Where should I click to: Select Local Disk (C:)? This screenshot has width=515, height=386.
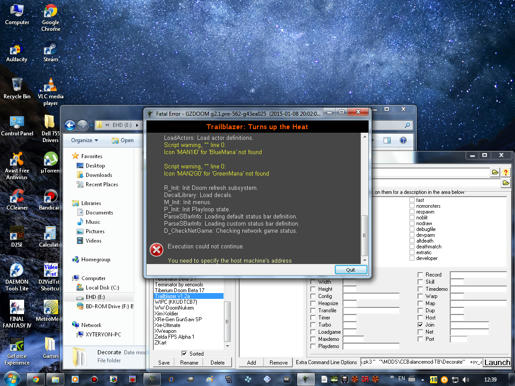click(x=98, y=287)
